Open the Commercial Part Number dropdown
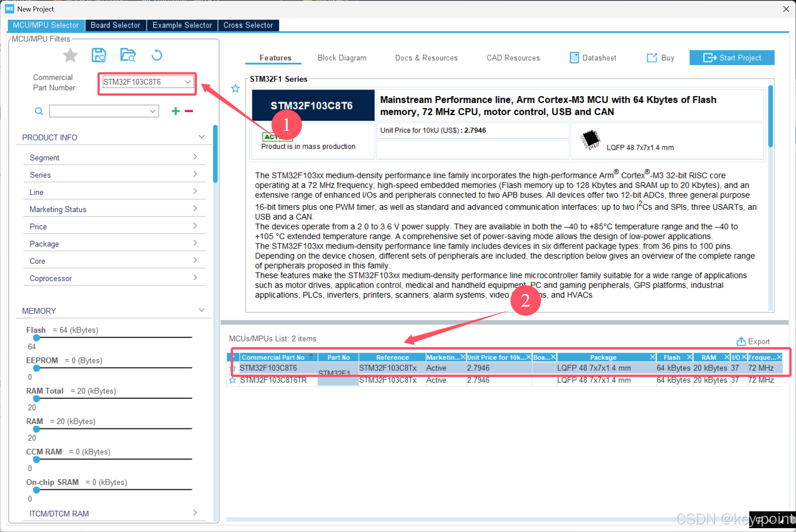796x532 pixels. (x=188, y=82)
